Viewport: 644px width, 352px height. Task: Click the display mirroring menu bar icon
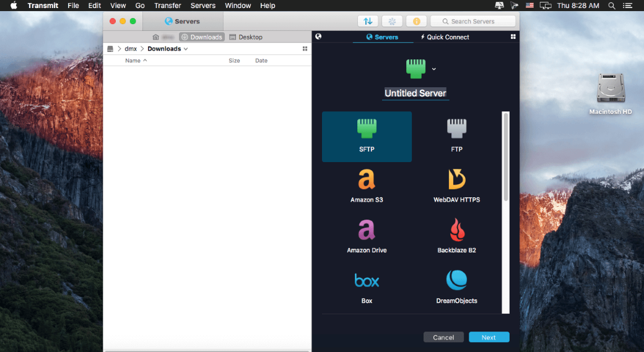coord(546,6)
